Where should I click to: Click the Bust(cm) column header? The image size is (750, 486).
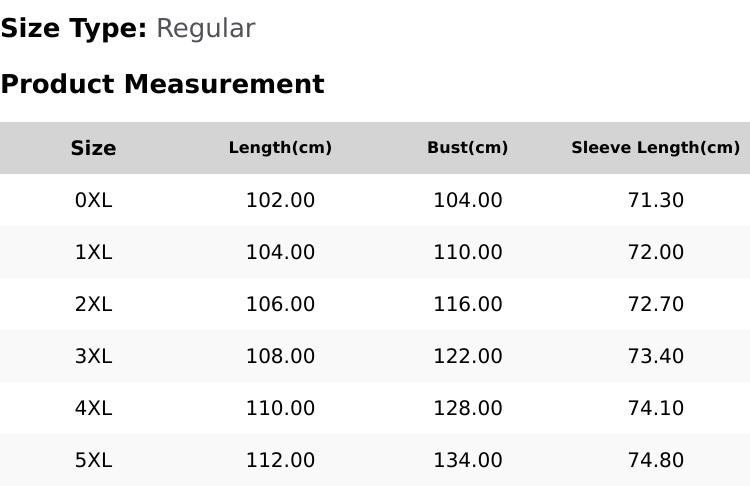tap(468, 148)
